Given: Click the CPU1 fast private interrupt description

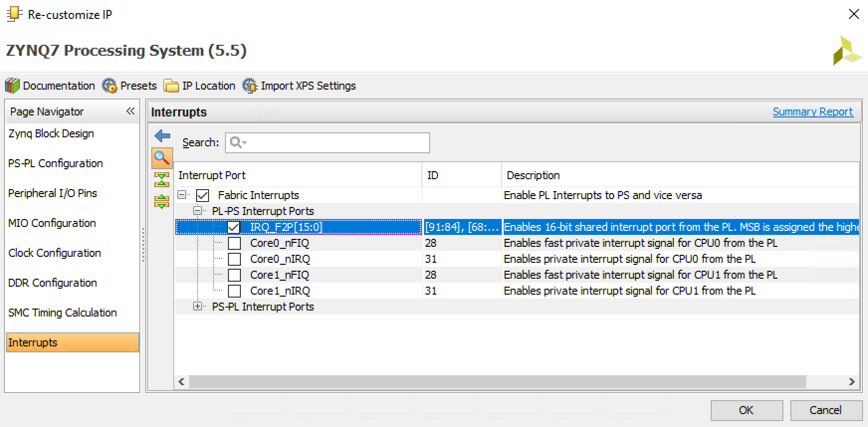Looking at the screenshot, I should pos(641,275).
